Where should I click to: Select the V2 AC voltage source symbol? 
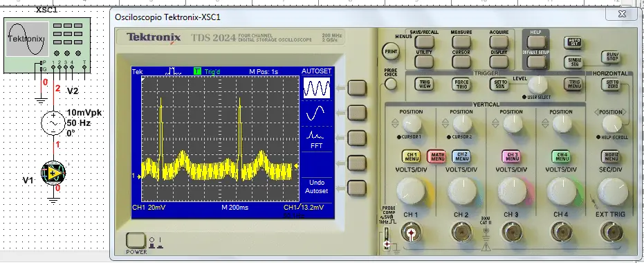click(53, 123)
